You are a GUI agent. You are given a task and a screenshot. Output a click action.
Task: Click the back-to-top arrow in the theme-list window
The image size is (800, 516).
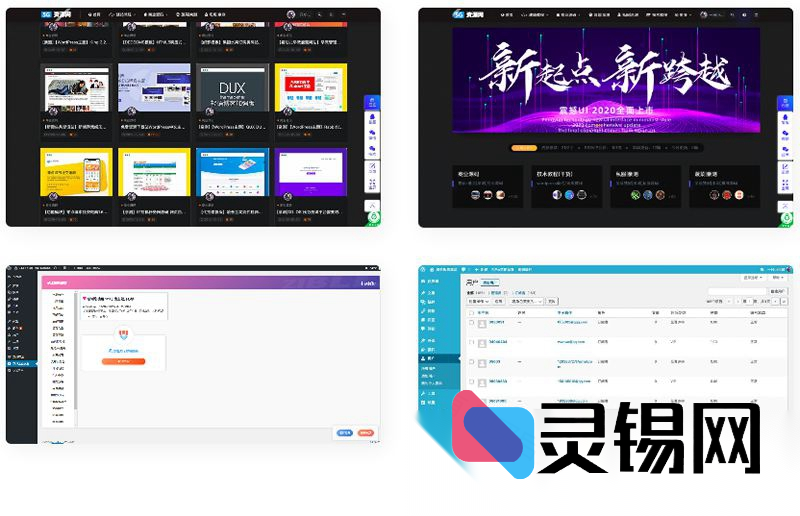point(372,205)
